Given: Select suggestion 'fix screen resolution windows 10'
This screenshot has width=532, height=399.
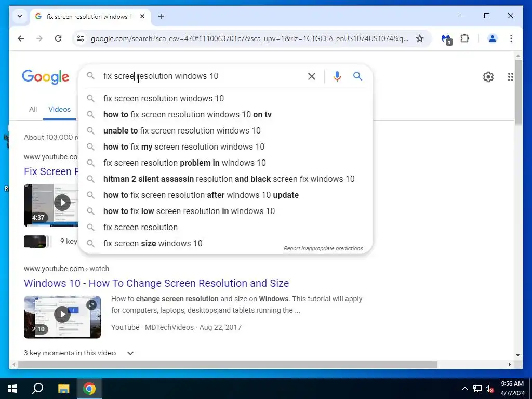Looking at the screenshot, I should tap(225, 98).
